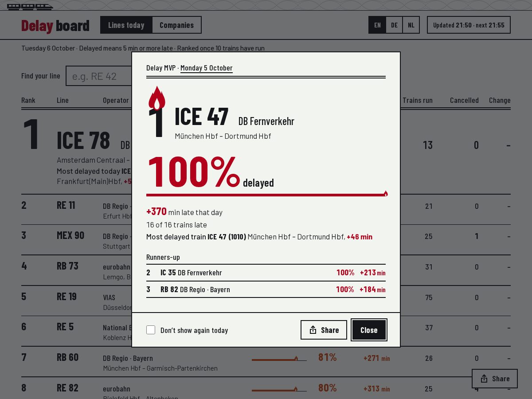Click +313 min value for RE 82

tap(376, 389)
